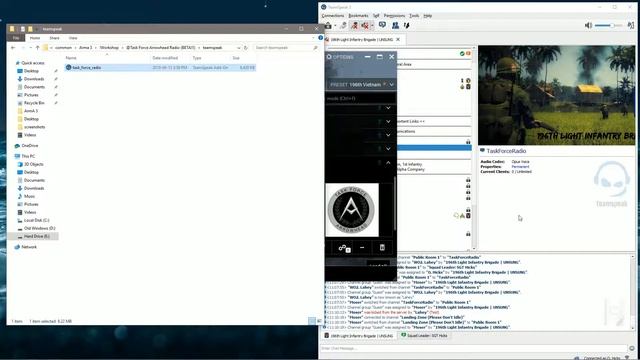Switch to the 196th Light Infantry server chat tab

359,336
